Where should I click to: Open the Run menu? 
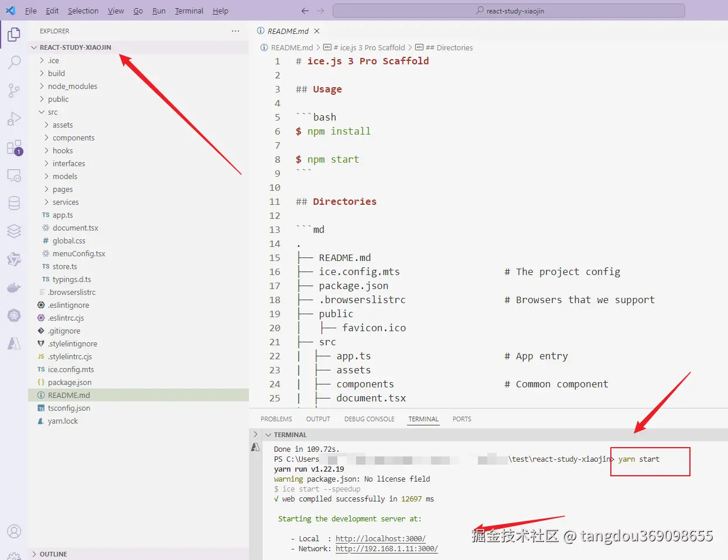[x=159, y=11]
